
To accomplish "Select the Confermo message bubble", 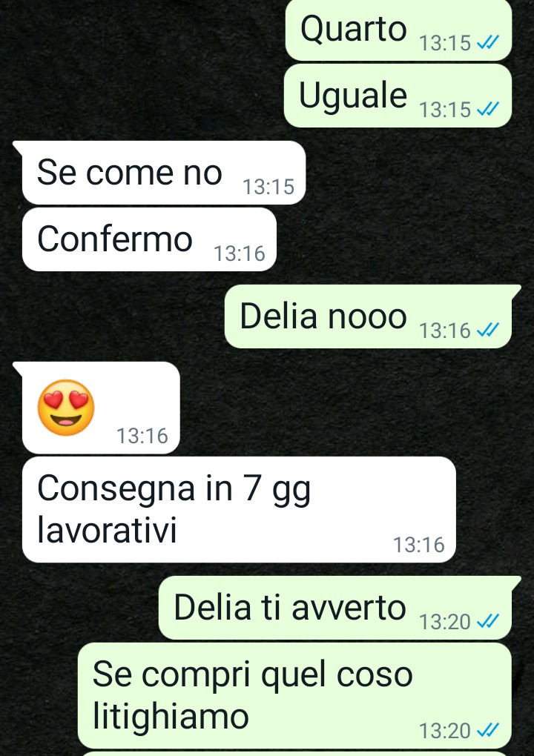I will click(x=149, y=239).
